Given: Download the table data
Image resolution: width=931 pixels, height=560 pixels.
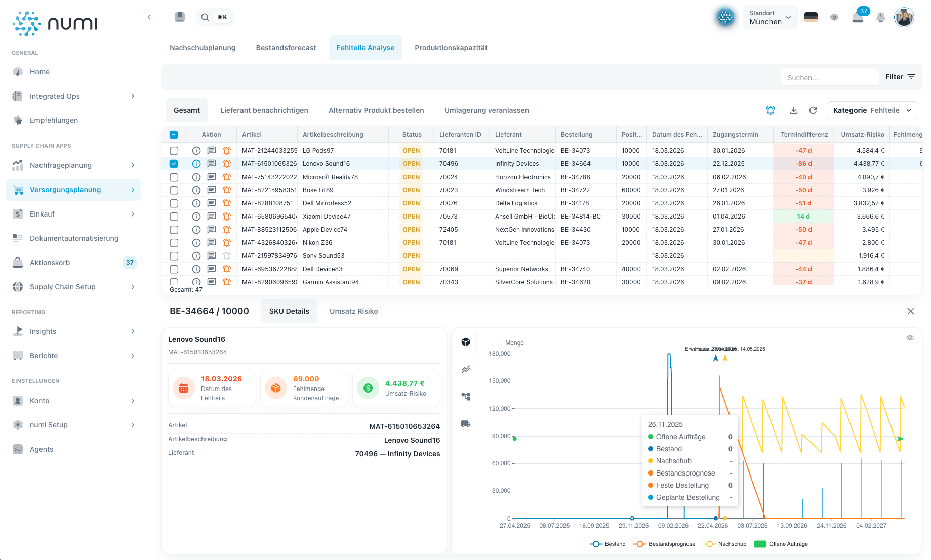Looking at the screenshot, I should (794, 110).
